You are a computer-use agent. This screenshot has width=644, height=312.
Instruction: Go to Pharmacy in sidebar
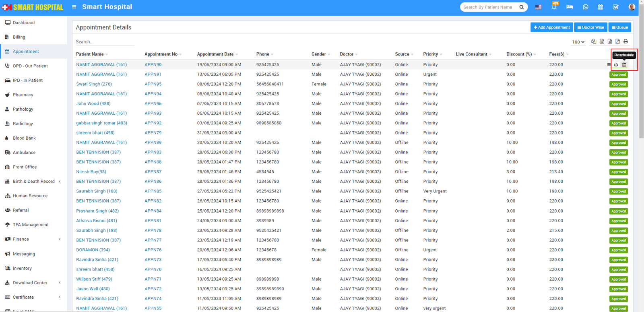point(23,95)
